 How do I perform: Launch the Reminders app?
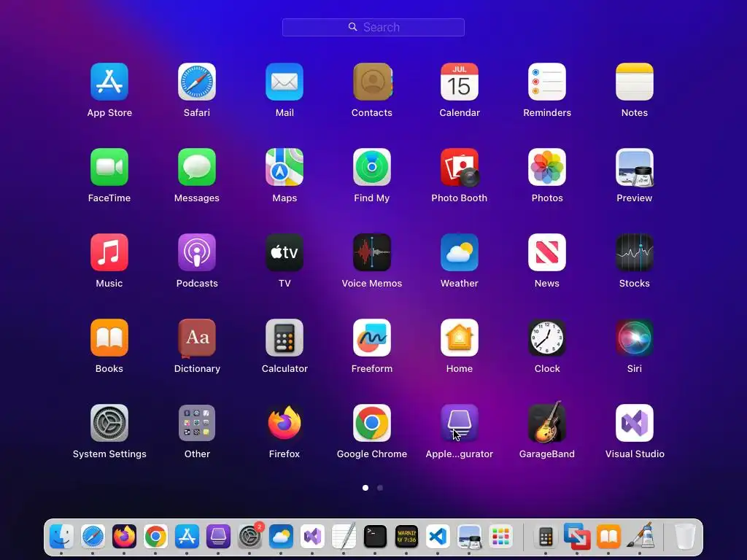coord(547,82)
